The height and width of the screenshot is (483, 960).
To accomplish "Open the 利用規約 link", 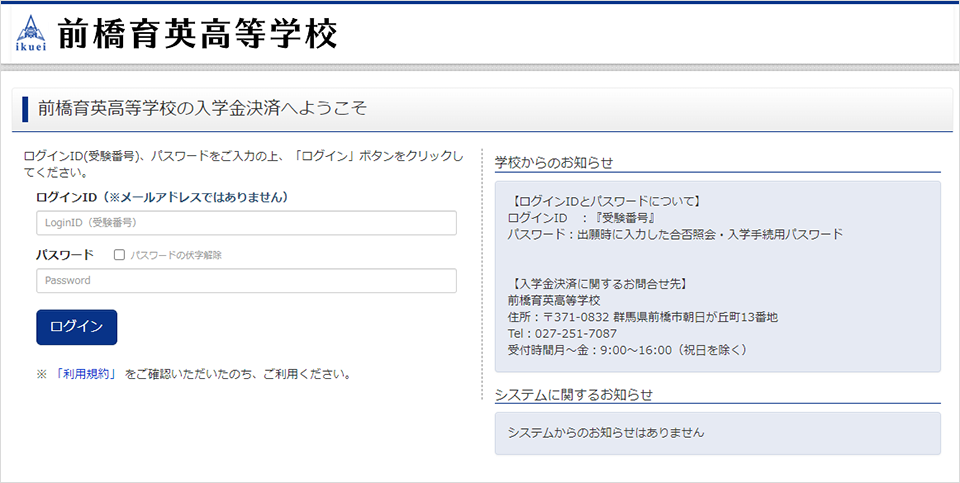I will pos(86,374).
